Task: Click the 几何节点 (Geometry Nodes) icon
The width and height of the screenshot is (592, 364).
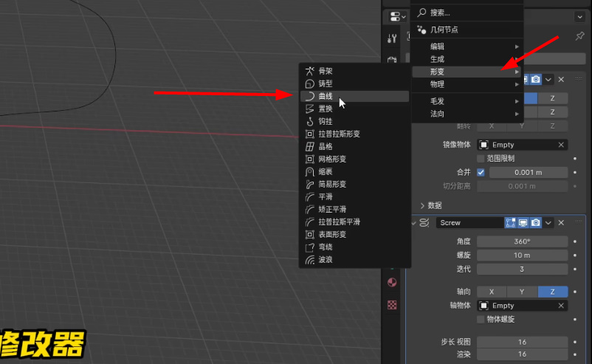Action: click(421, 30)
